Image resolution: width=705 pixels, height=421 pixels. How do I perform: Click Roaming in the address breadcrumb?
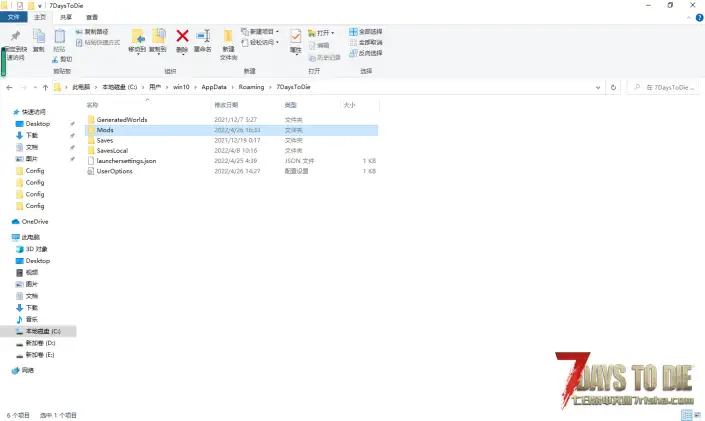pyautogui.click(x=251, y=87)
